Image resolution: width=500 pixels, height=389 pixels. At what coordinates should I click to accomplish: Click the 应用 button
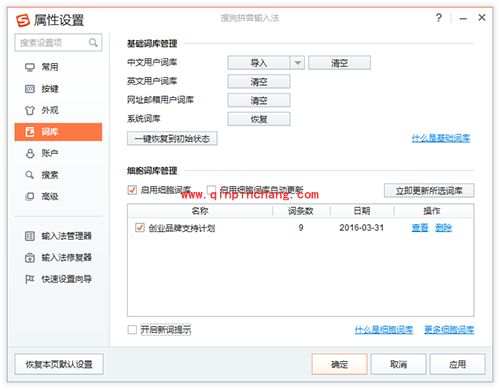click(x=458, y=364)
